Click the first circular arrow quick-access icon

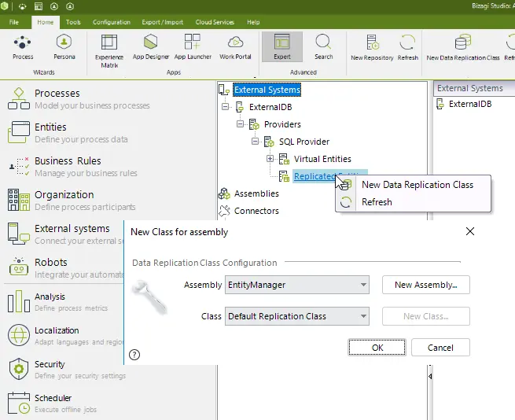[54, 6]
